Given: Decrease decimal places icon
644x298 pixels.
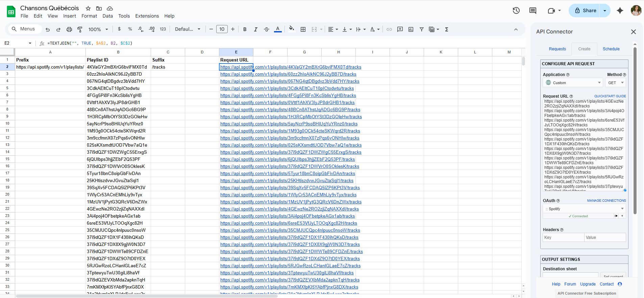Looking at the screenshot, I should coord(141,29).
